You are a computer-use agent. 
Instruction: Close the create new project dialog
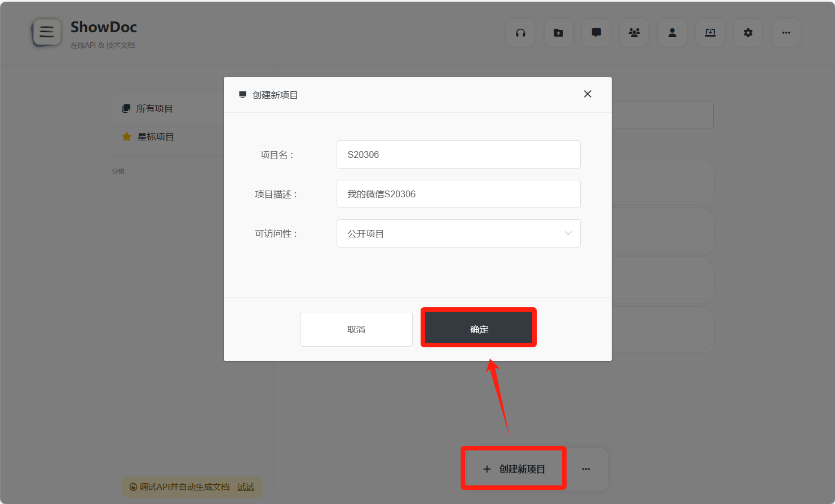(x=587, y=94)
